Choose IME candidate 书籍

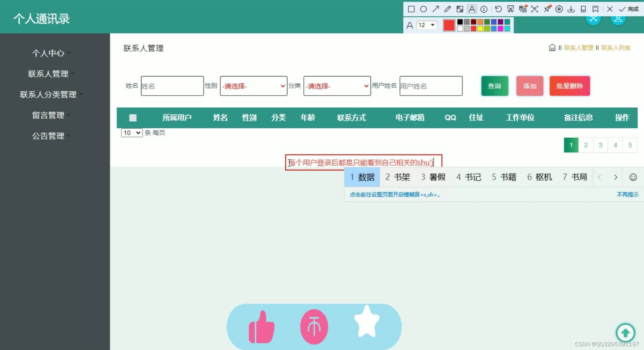(504, 177)
